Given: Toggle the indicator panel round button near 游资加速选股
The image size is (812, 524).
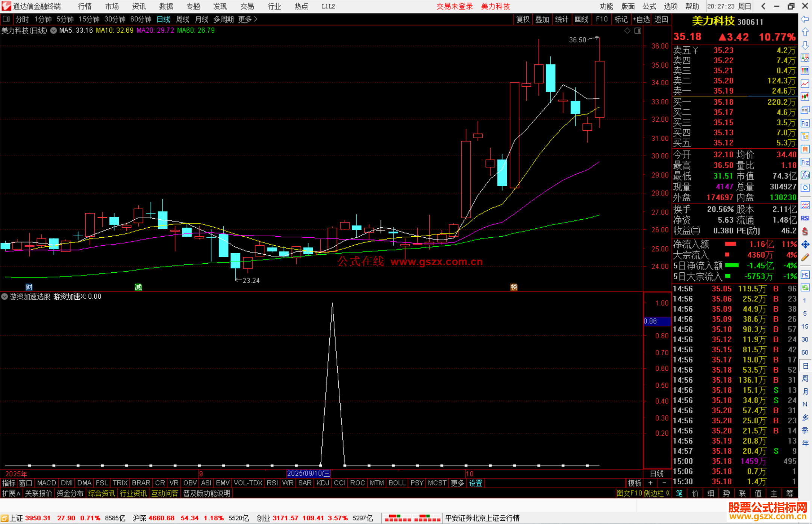Looking at the screenshot, I should coord(5,297).
